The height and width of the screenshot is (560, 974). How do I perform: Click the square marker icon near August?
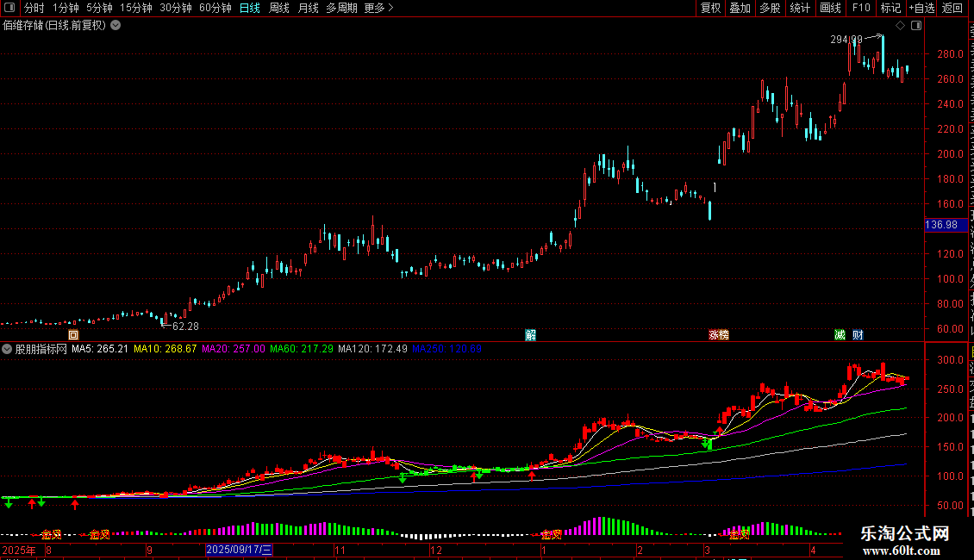pyautogui.click(x=73, y=335)
